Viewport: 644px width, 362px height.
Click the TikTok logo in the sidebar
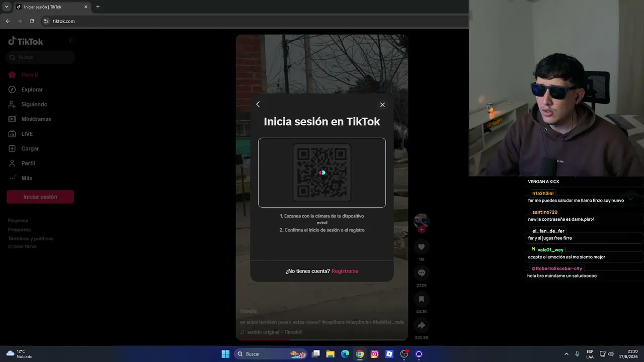tap(26, 41)
